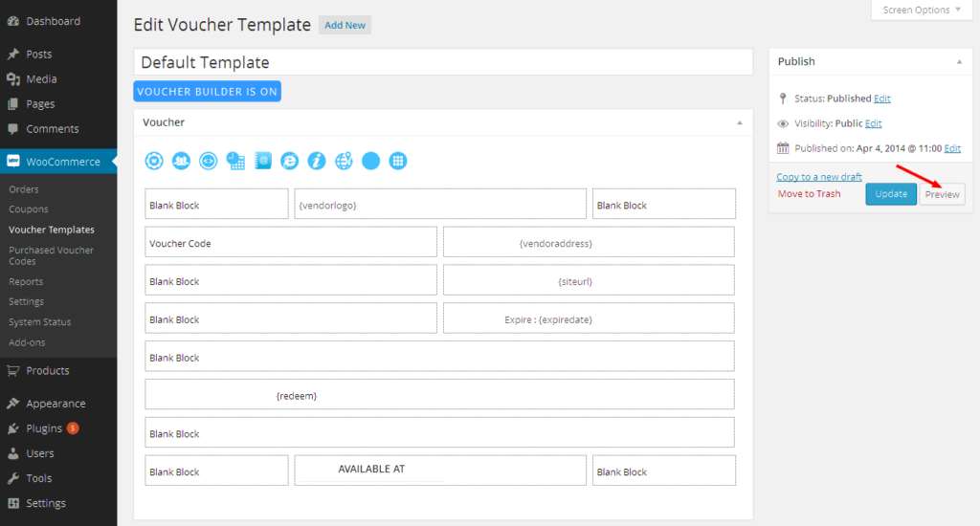Select the info 'i' icon
980x526 pixels.
(317, 161)
